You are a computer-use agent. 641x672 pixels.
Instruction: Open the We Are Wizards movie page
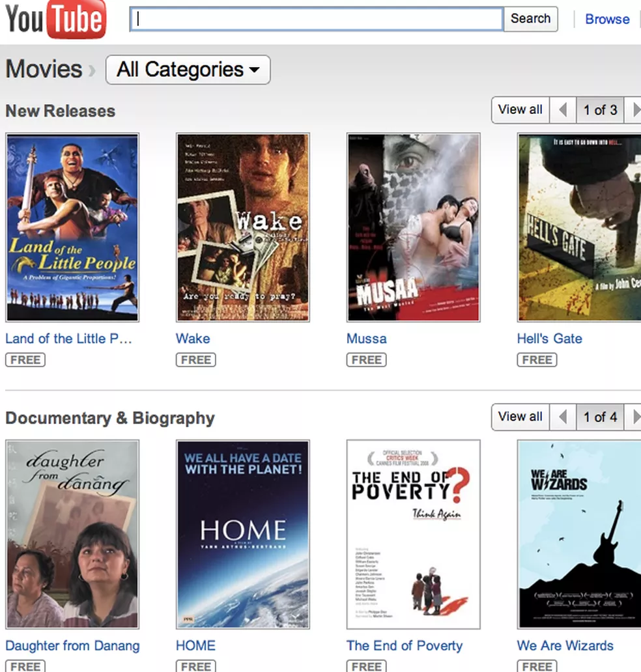[565, 645]
